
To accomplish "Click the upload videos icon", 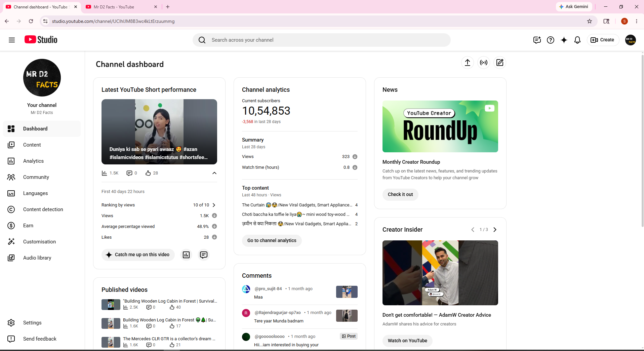I will 468,63.
